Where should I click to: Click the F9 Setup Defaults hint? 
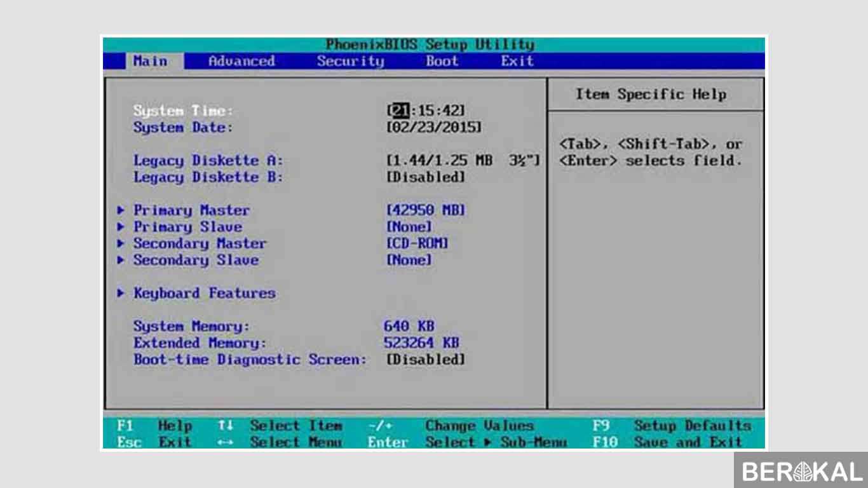tap(672, 426)
